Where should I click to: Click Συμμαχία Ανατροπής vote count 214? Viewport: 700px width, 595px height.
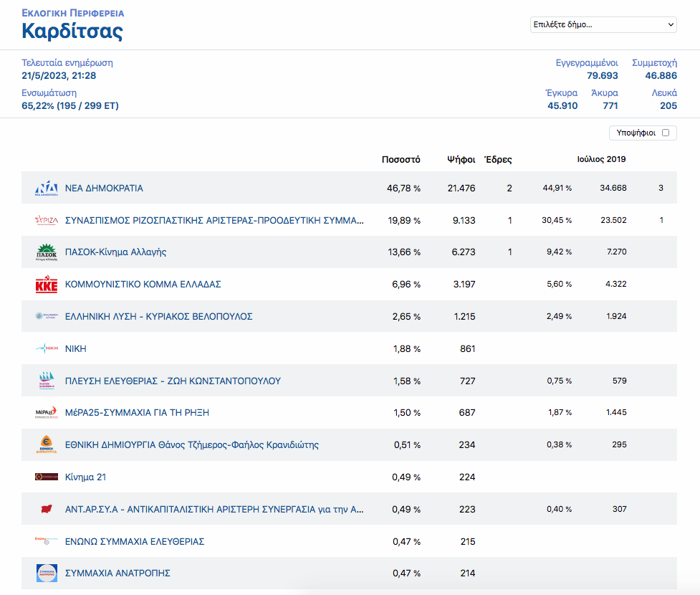(468, 573)
